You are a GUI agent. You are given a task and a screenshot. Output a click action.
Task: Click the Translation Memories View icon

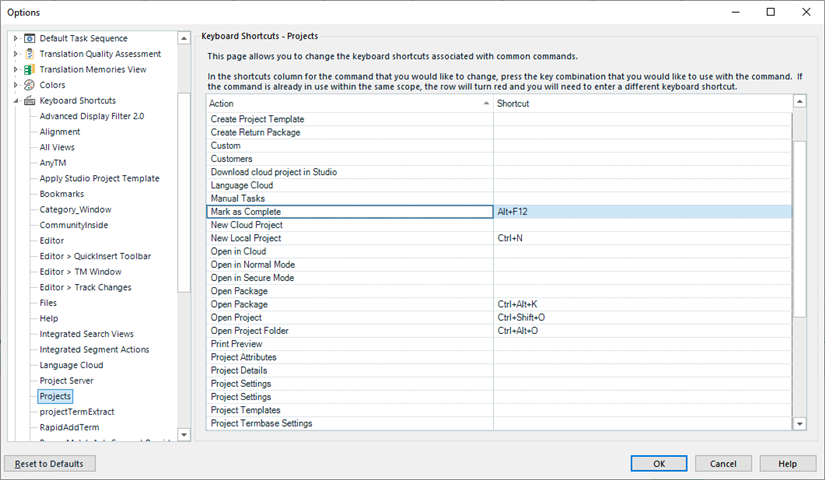[x=30, y=69]
